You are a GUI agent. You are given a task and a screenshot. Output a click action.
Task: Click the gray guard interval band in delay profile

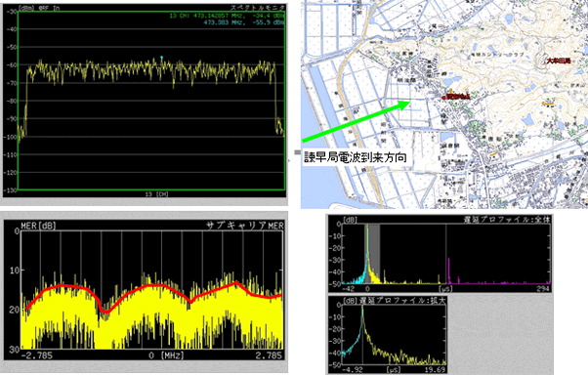[371, 254]
